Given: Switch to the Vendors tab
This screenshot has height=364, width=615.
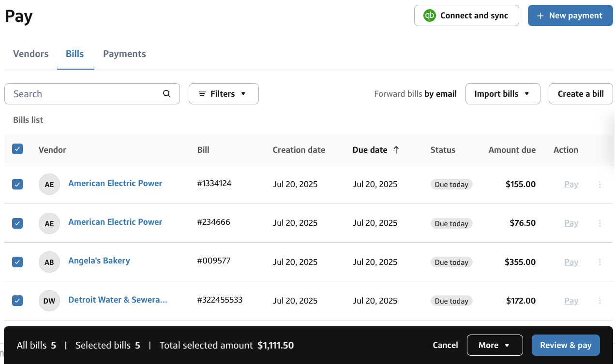Looking at the screenshot, I should pyautogui.click(x=30, y=54).
